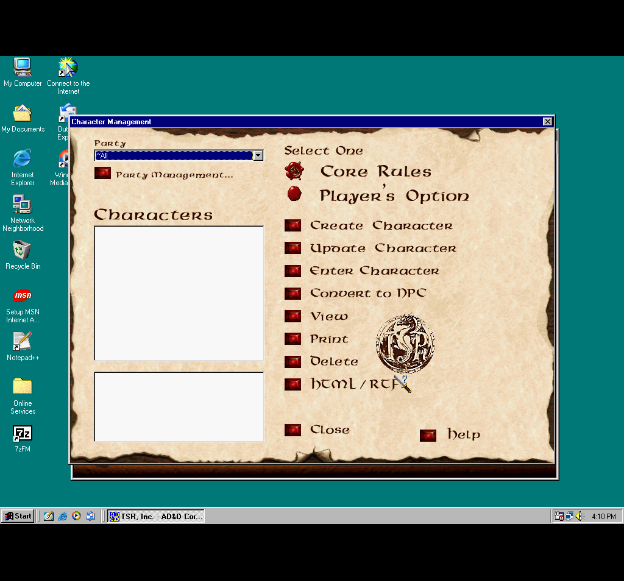
Task: Click the Party Management red gem button
Action: click(102, 174)
